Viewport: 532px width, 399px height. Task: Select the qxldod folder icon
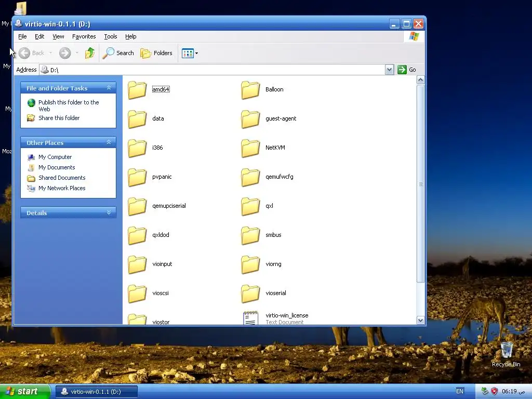pyautogui.click(x=137, y=236)
